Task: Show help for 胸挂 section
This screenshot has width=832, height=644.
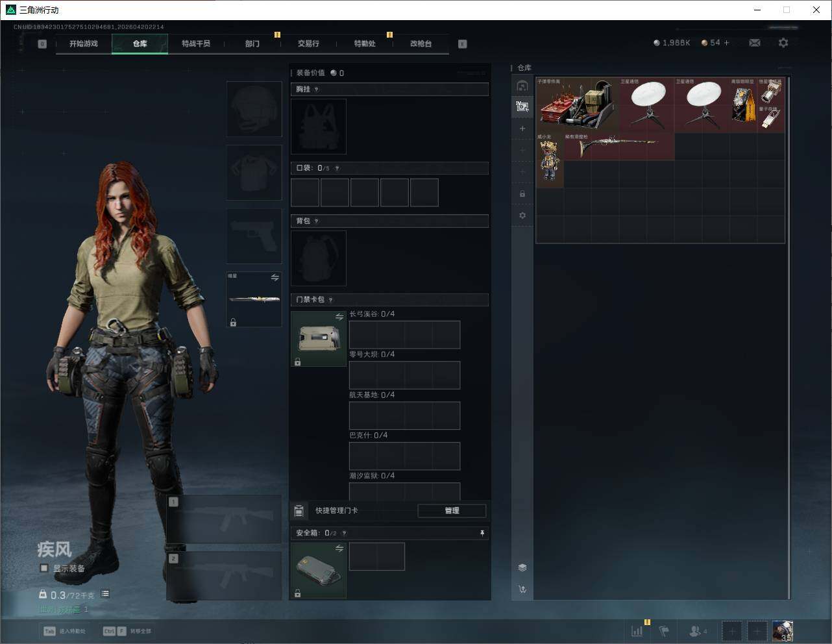Action: coord(317,90)
